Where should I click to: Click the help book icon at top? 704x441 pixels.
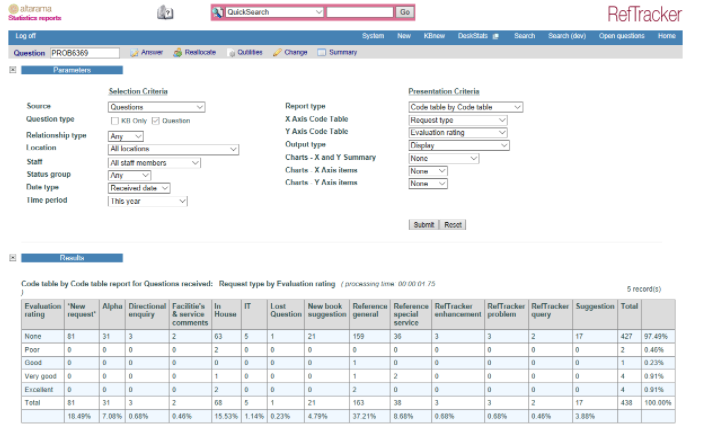pyautogui.click(x=166, y=12)
